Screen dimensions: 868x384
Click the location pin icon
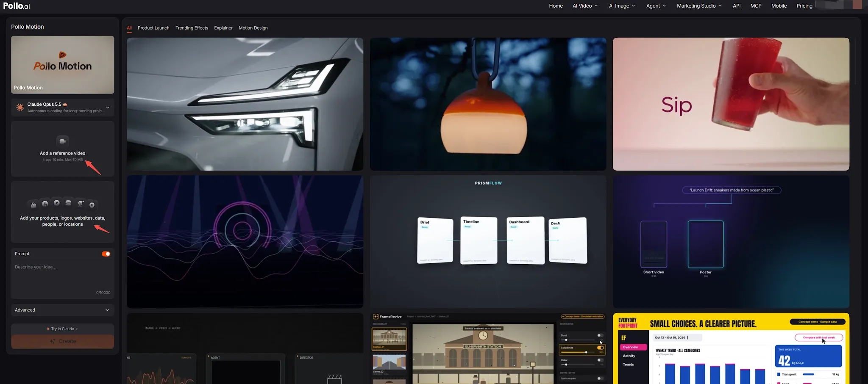pyautogui.click(x=92, y=205)
